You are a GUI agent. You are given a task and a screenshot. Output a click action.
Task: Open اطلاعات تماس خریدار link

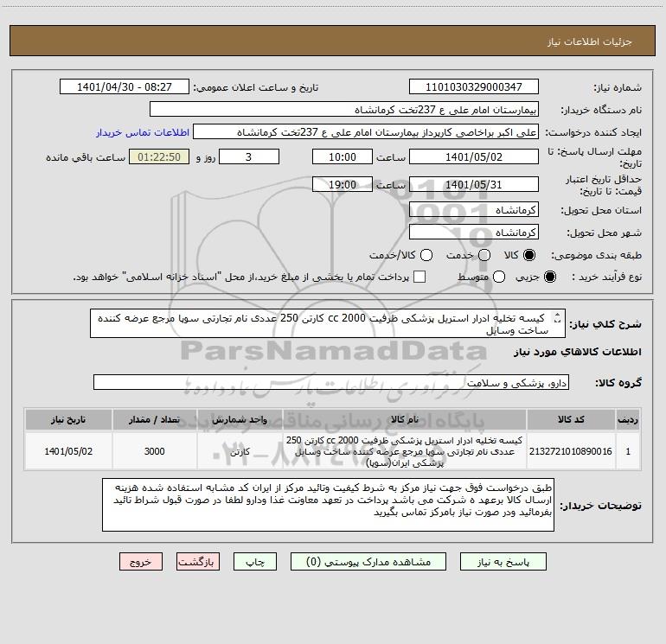click(143, 132)
